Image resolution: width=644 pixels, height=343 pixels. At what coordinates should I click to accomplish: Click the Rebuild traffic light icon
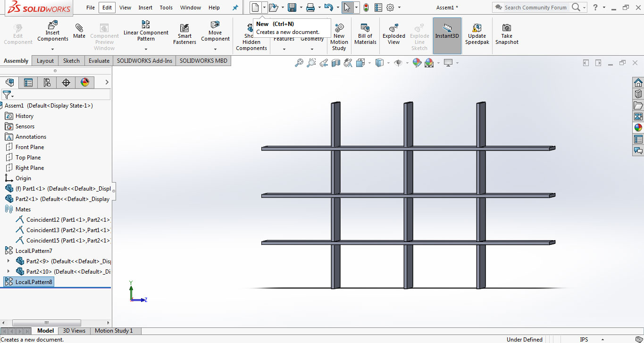pos(366,8)
